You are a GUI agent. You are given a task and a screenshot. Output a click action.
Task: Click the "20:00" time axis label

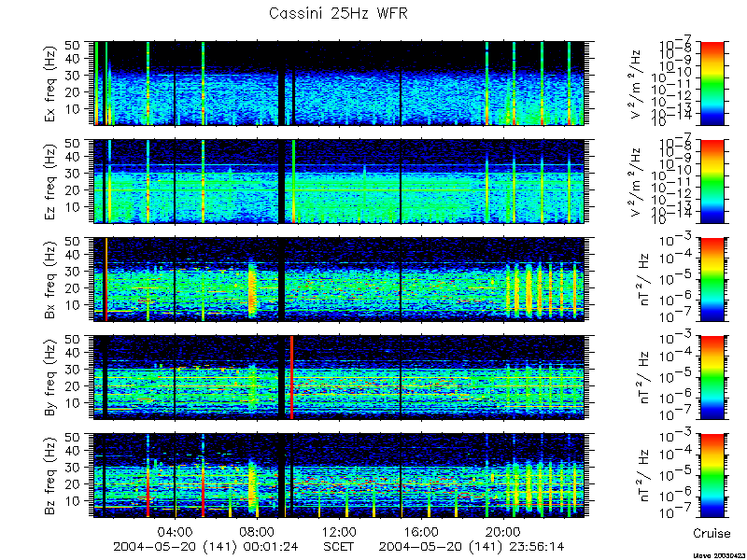tap(504, 531)
